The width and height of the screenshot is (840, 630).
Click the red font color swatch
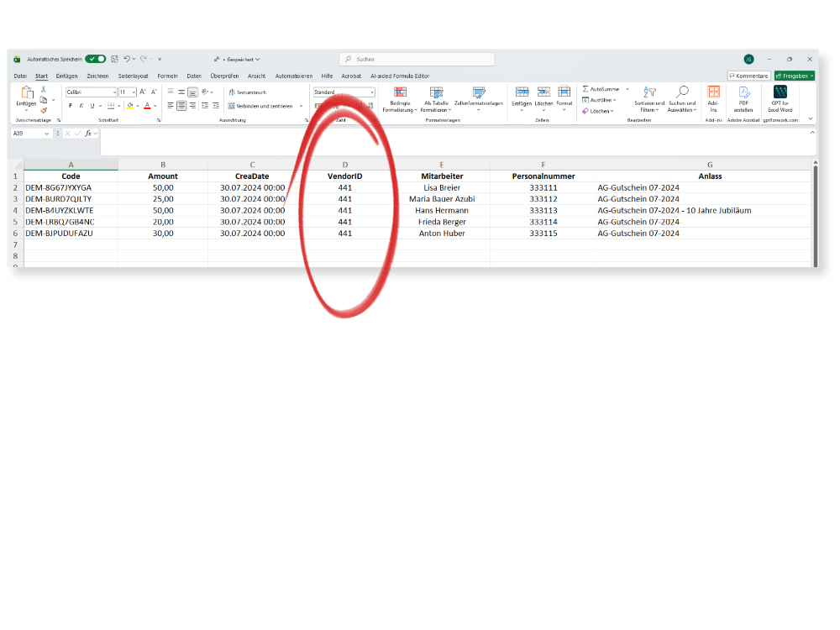(x=146, y=106)
